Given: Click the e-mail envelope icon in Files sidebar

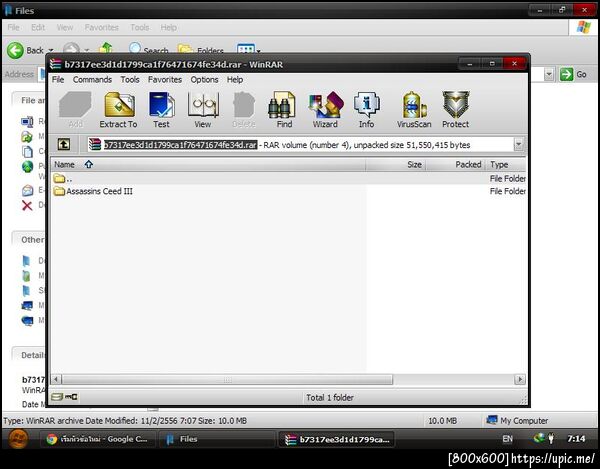Looking at the screenshot, I should coord(27,190).
